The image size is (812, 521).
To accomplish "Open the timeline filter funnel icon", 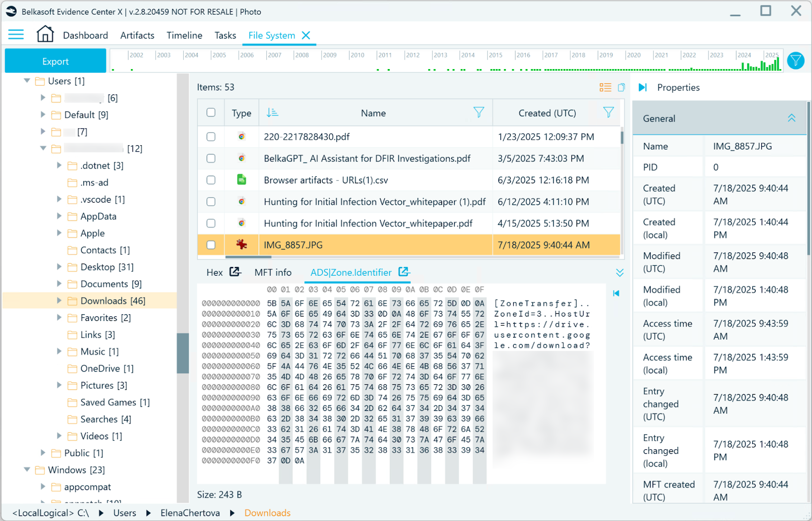I will (796, 61).
